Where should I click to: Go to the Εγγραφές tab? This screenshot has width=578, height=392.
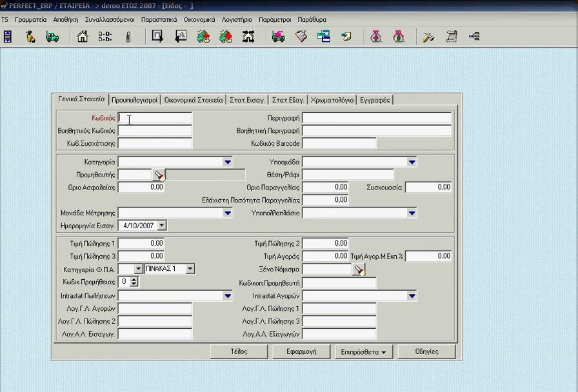coord(375,100)
